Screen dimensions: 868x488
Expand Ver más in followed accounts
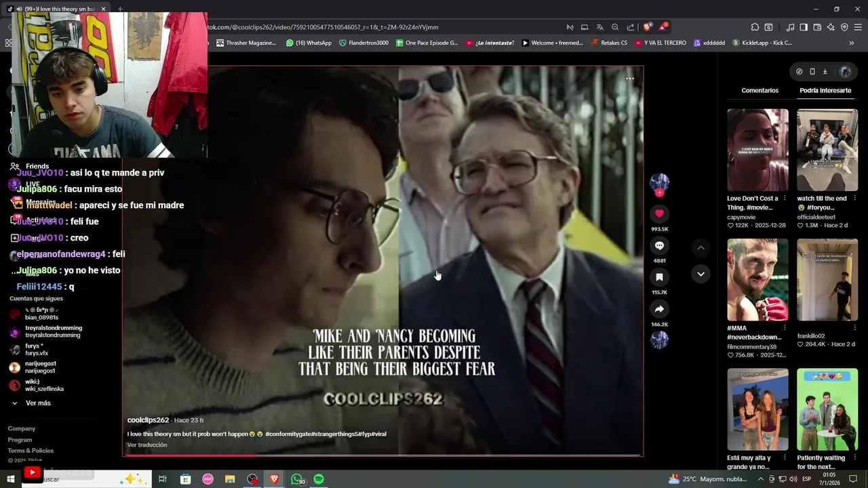coord(31,403)
